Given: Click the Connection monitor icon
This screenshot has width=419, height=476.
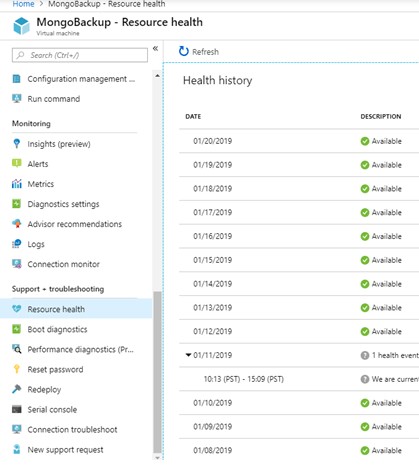Looking at the screenshot, I should point(17,264).
